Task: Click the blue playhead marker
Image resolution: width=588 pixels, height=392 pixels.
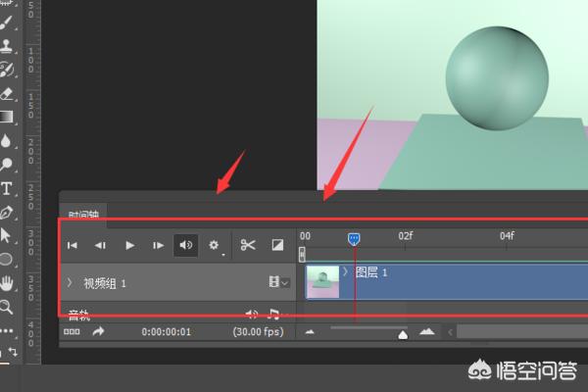Action: pos(354,239)
